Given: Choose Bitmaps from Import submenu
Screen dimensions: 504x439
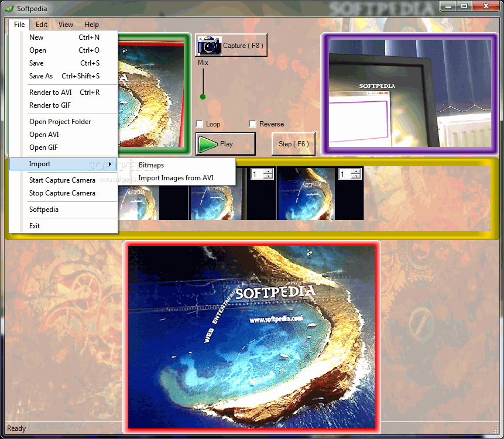Looking at the screenshot, I should click(177, 165).
